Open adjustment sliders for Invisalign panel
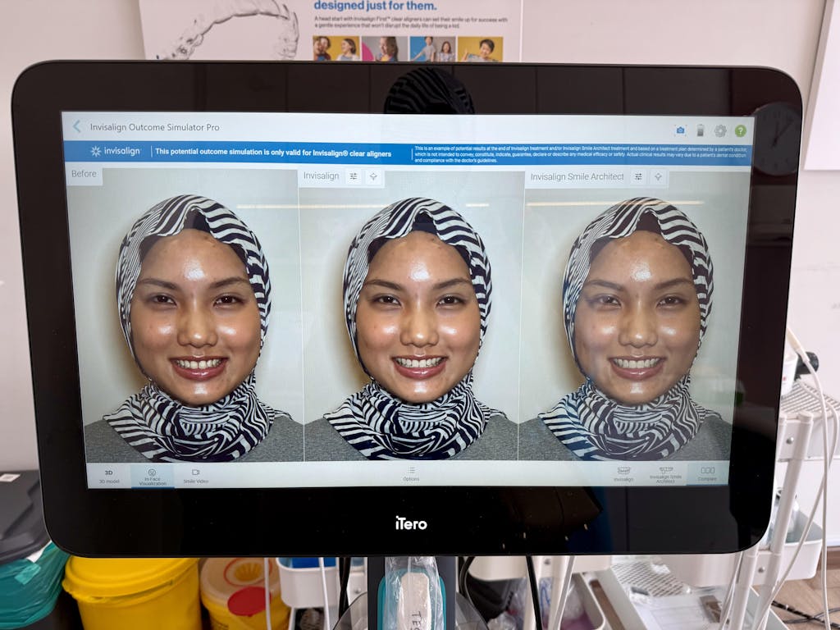 pos(354,176)
